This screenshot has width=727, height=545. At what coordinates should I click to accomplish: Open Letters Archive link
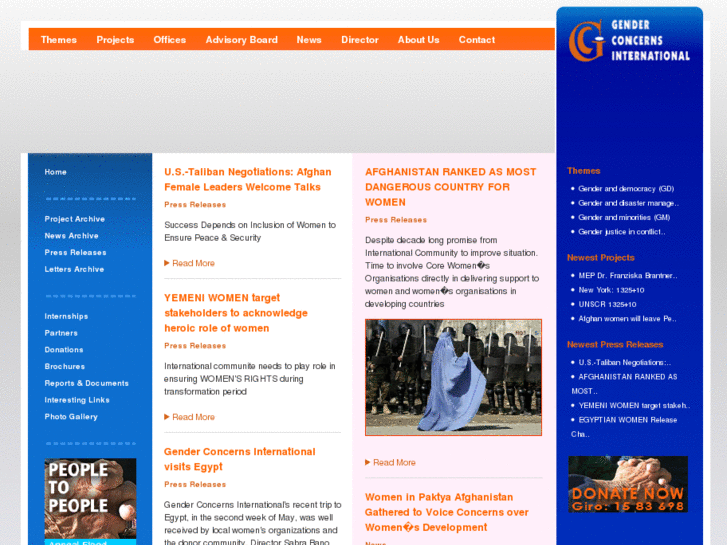[x=74, y=269]
